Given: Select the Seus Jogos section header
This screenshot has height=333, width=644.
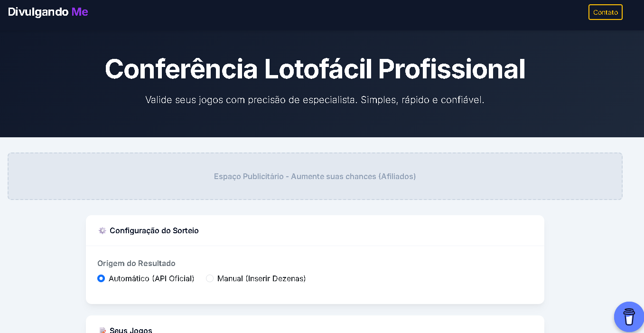Looking at the screenshot, I should [131, 329].
